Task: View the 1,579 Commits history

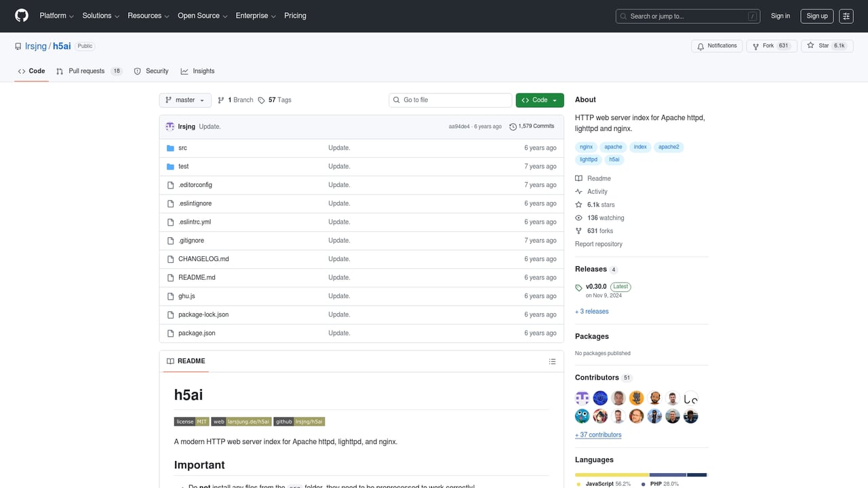Action: click(532, 126)
